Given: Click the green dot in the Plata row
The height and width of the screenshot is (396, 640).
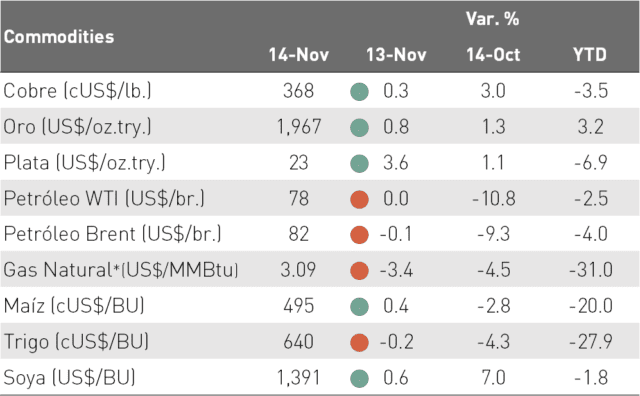Looking at the screenshot, I should (359, 163).
